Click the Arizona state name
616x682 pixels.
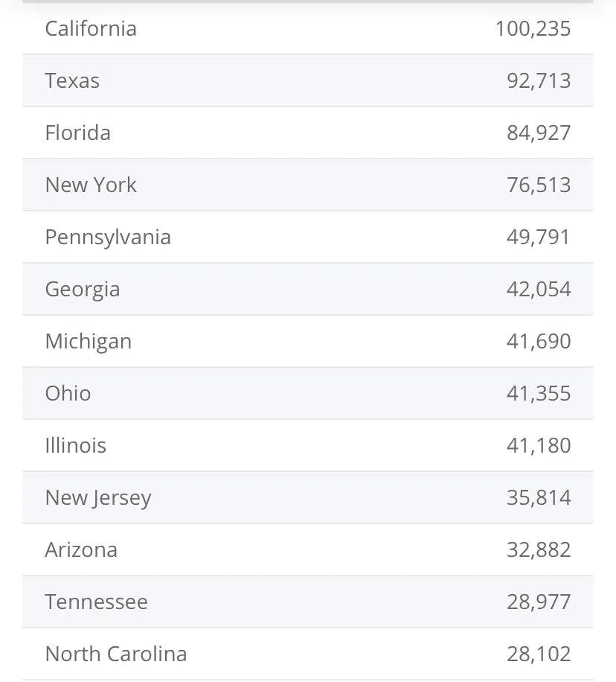click(x=81, y=550)
